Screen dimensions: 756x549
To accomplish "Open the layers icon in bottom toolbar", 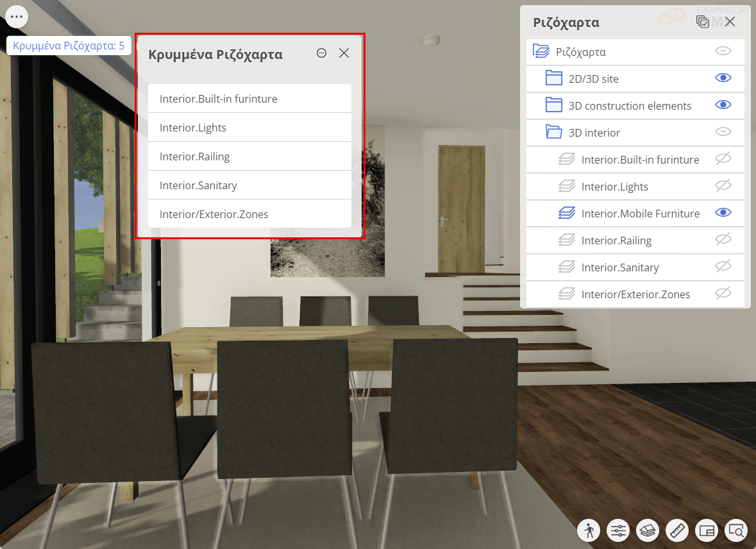I will 648,530.
